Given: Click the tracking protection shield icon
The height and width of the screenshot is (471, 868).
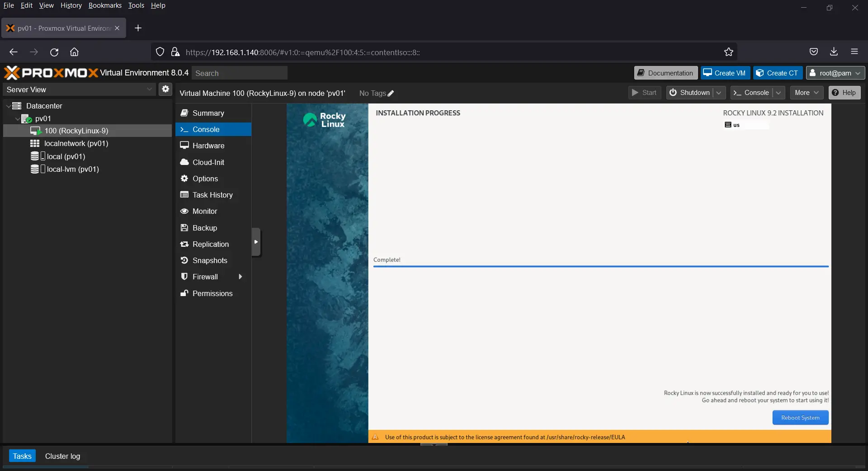Looking at the screenshot, I should (x=160, y=52).
